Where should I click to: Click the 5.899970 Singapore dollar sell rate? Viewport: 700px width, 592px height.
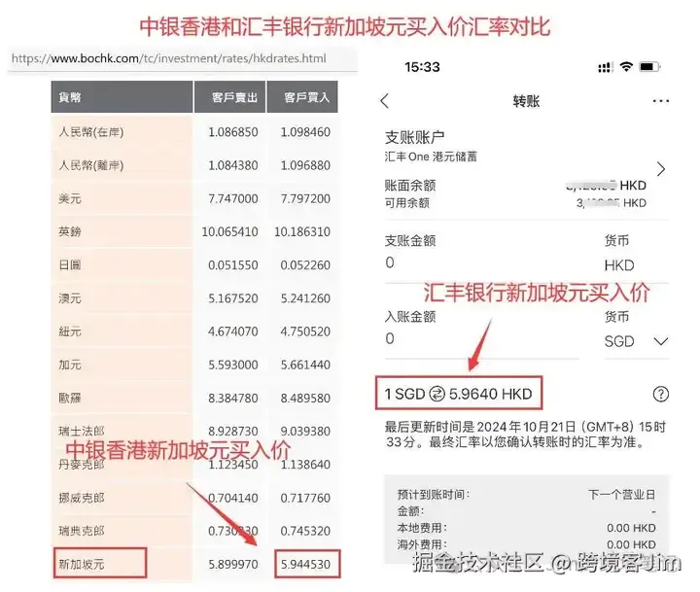[233, 565]
